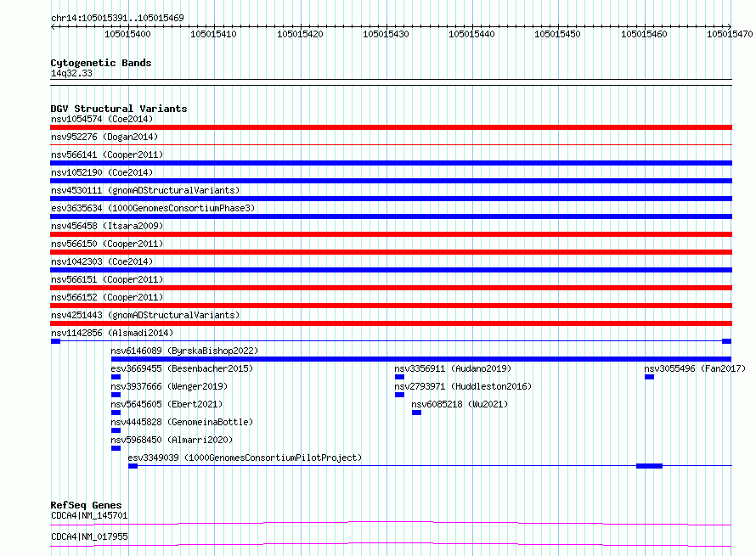Click the nsv4530111 gnomADStructuralVariants label

click(145, 190)
